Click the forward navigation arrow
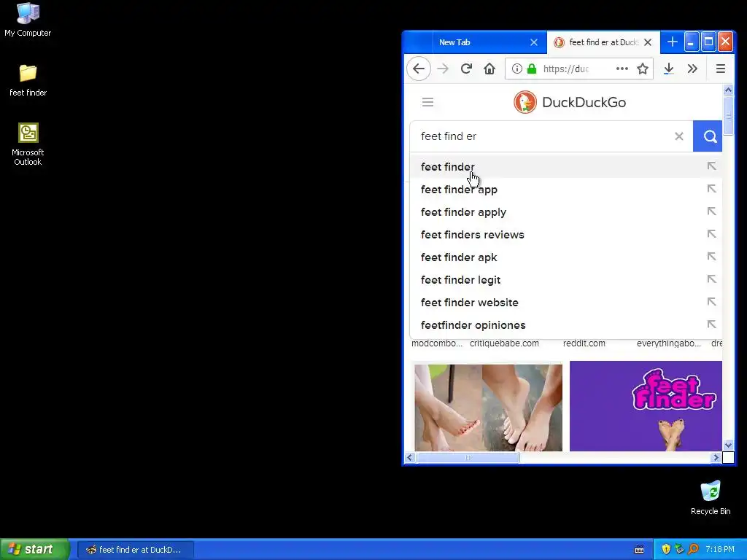Viewport: 747px width, 560px height. [443, 69]
